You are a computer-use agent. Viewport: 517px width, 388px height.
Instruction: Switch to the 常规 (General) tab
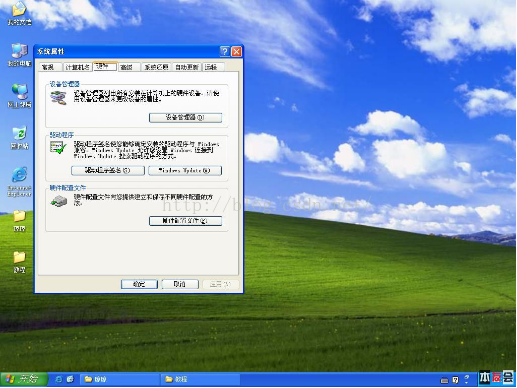click(50, 67)
